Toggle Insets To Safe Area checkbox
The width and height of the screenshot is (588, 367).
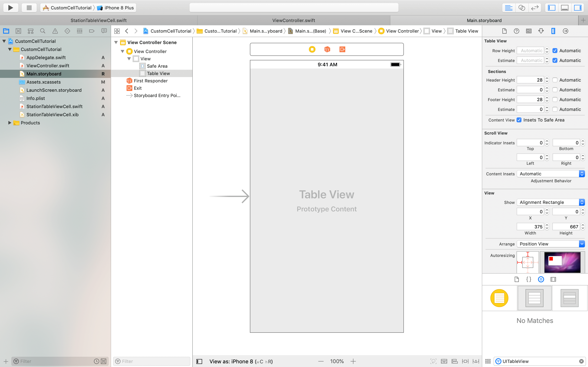(519, 120)
